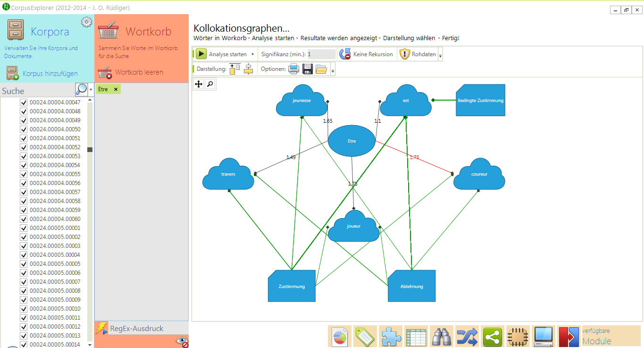Click the green share module icon
Screen dimensions: 644x348
(x=493, y=337)
